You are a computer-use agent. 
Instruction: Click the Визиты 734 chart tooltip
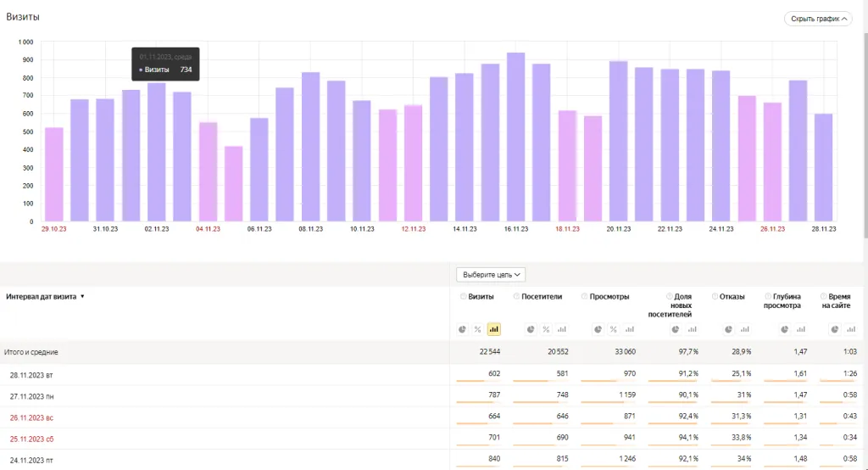click(165, 64)
